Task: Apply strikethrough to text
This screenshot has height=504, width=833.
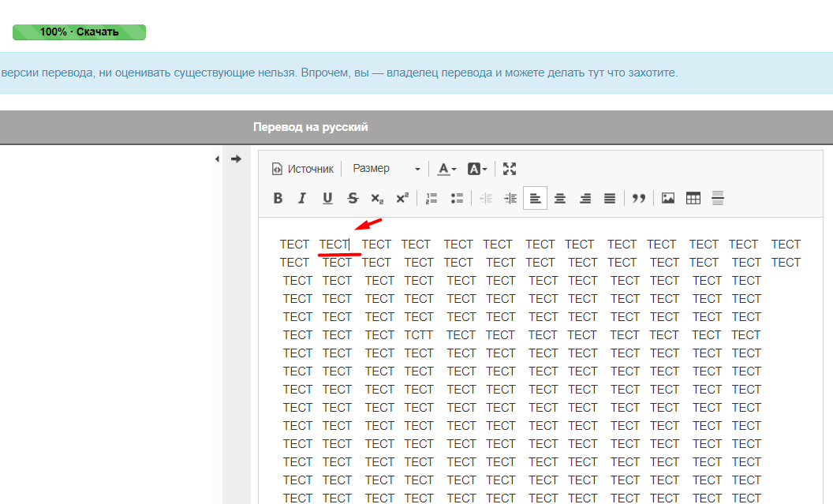Action: [x=353, y=199]
